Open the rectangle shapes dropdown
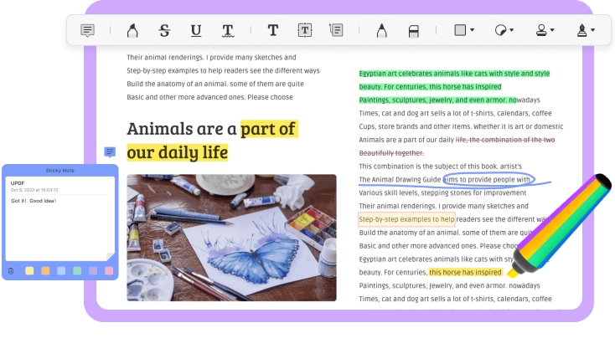Screen dimensions: 615x364 point(463,31)
